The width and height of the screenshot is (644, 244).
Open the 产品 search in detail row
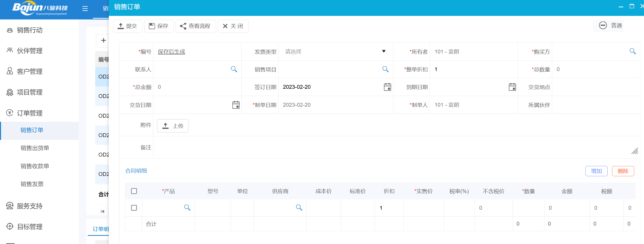click(x=187, y=208)
